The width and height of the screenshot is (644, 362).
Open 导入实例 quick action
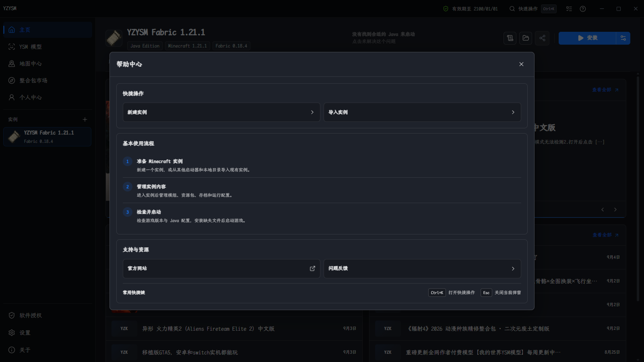422,112
